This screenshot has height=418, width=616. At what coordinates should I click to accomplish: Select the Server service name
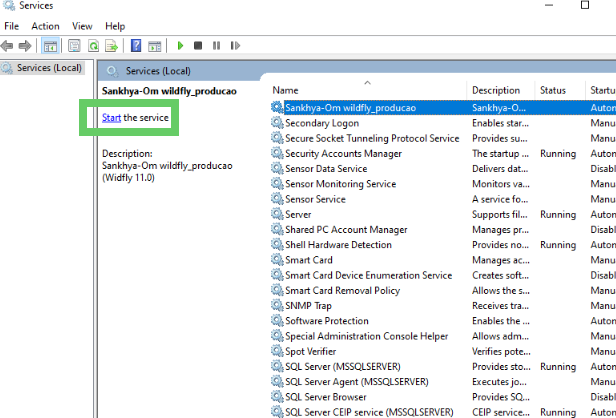298,214
